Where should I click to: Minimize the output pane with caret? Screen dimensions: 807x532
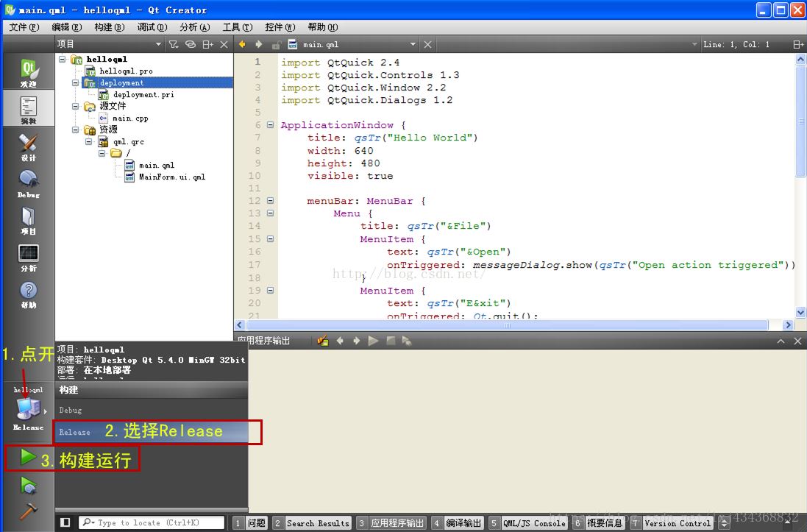coord(781,341)
